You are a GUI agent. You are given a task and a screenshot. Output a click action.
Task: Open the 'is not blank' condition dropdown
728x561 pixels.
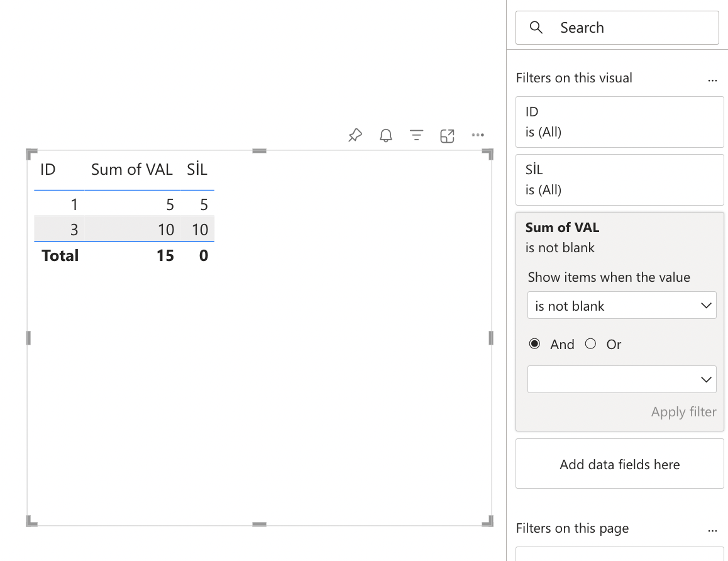click(x=622, y=306)
